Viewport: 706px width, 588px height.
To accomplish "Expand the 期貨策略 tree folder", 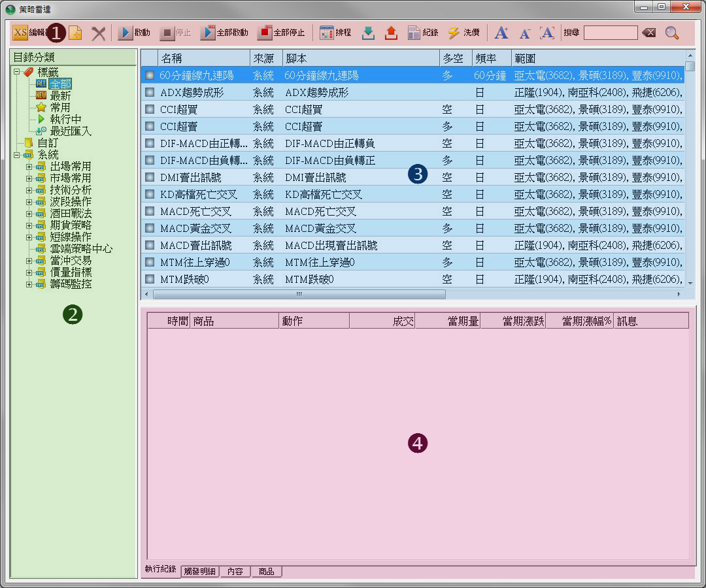I will 29,225.
